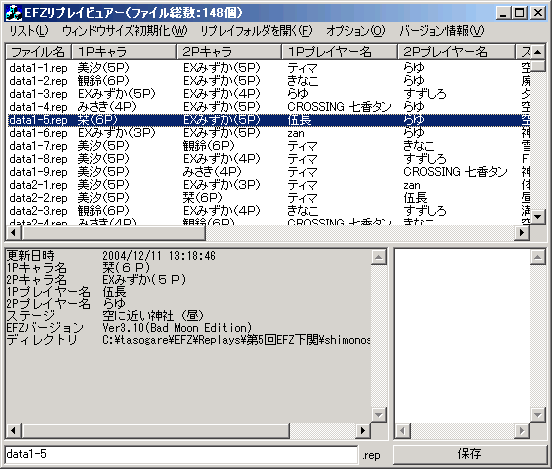Image resolution: width=552 pixels, height=469 pixels.
Task: Click the list's scroll down arrow
Action: pyautogui.click(x=538, y=217)
